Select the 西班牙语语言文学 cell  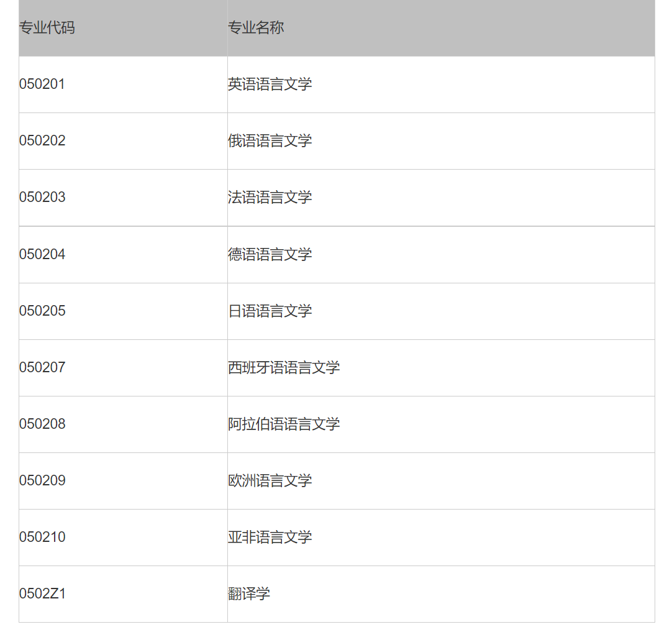[x=441, y=368]
